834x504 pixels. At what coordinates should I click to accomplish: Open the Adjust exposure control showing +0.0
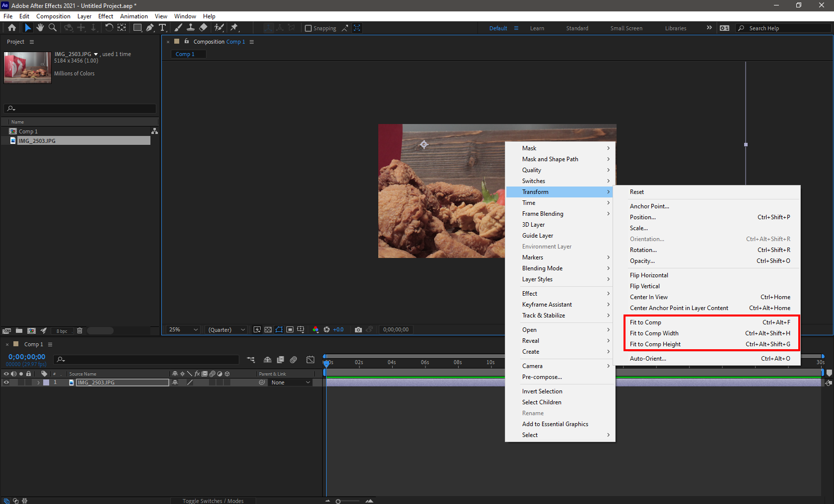click(338, 329)
